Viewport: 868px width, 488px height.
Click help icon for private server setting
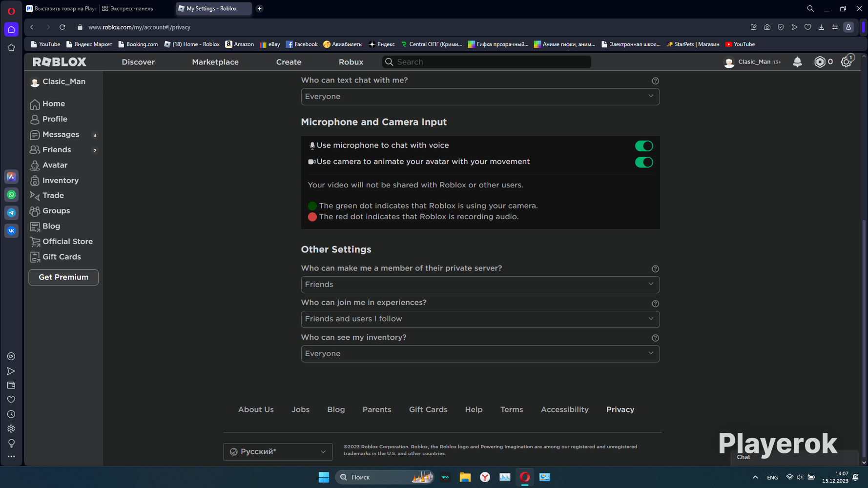pyautogui.click(x=655, y=269)
